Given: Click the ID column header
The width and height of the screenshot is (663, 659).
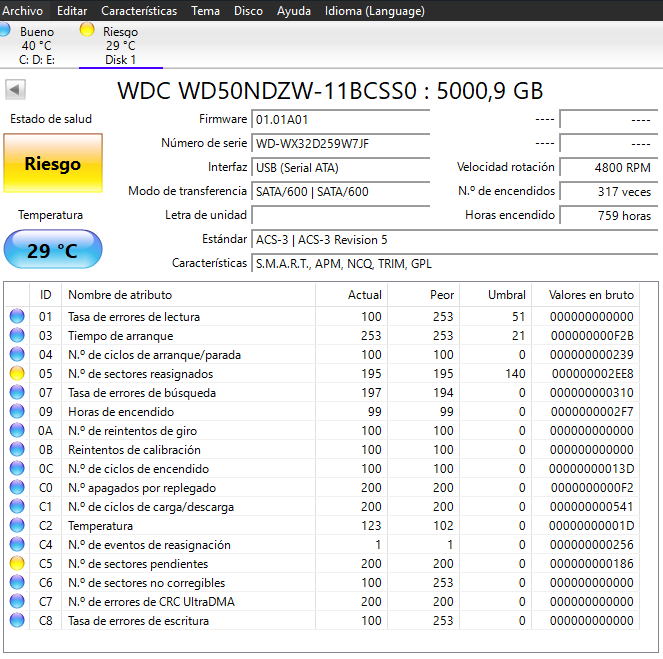Looking at the screenshot, I should pos(46,295).
